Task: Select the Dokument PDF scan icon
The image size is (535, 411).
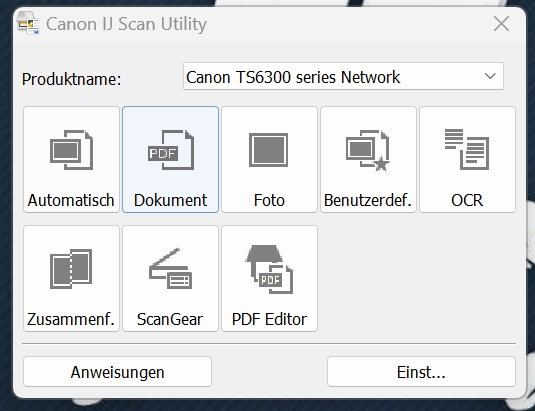Action: (x=171, y=150)
